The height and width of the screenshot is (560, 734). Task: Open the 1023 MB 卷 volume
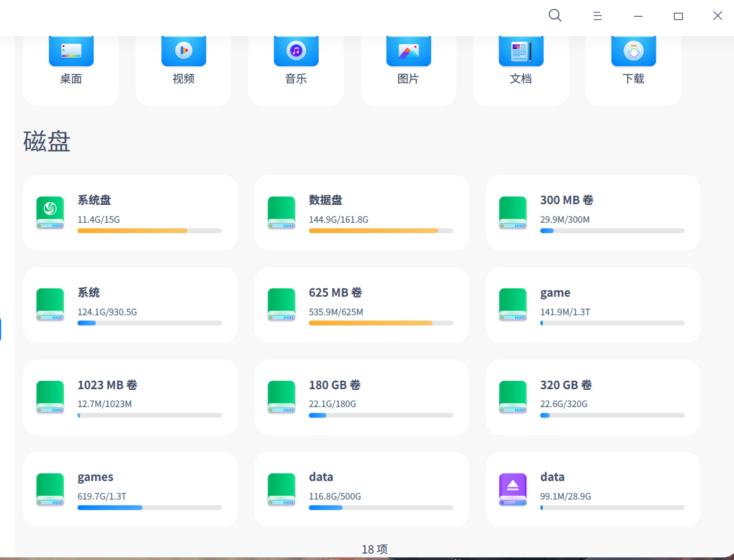130,396
